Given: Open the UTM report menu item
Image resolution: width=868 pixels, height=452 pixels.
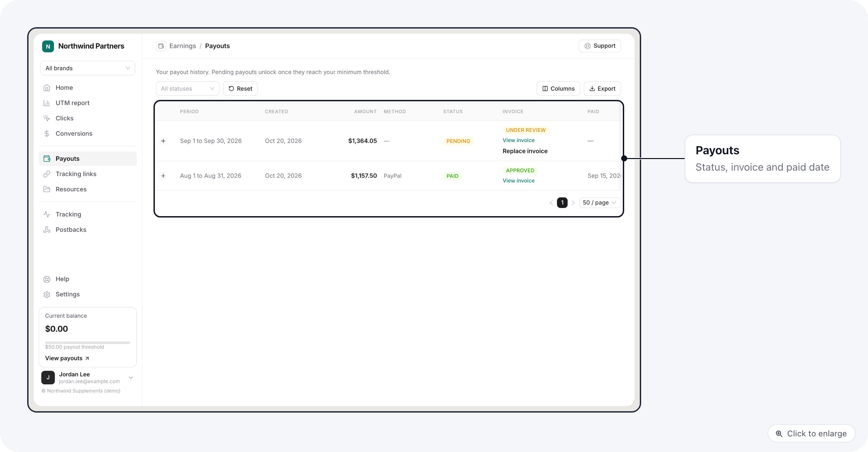Looking at the screenshot, I should pos(88,103).
